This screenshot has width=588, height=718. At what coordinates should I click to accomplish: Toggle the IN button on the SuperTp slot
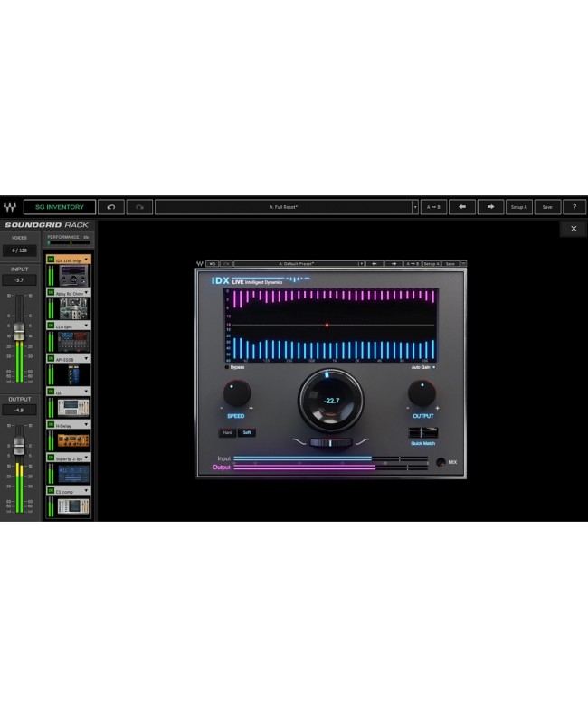point(51,458)
